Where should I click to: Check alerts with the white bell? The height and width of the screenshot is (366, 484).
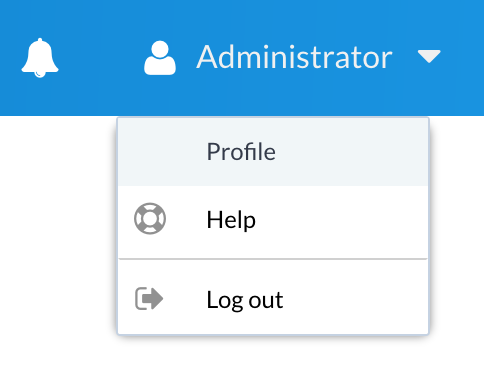pos(40,58)
